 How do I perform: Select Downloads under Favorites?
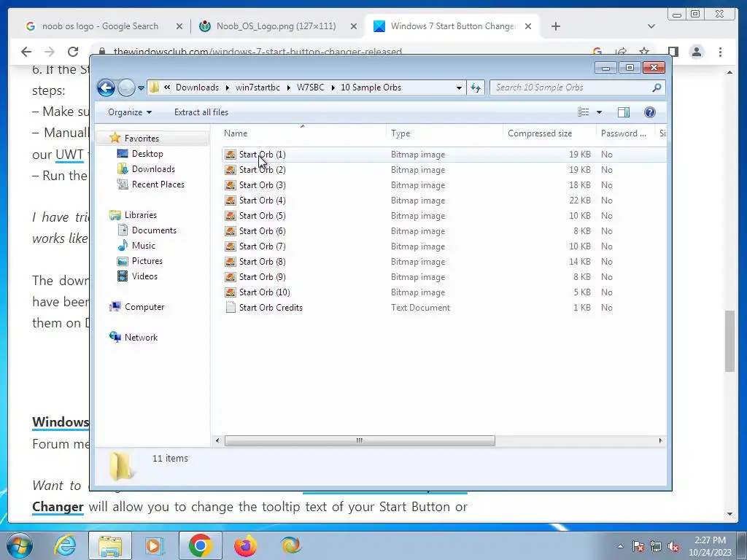[x=153, y=169]
